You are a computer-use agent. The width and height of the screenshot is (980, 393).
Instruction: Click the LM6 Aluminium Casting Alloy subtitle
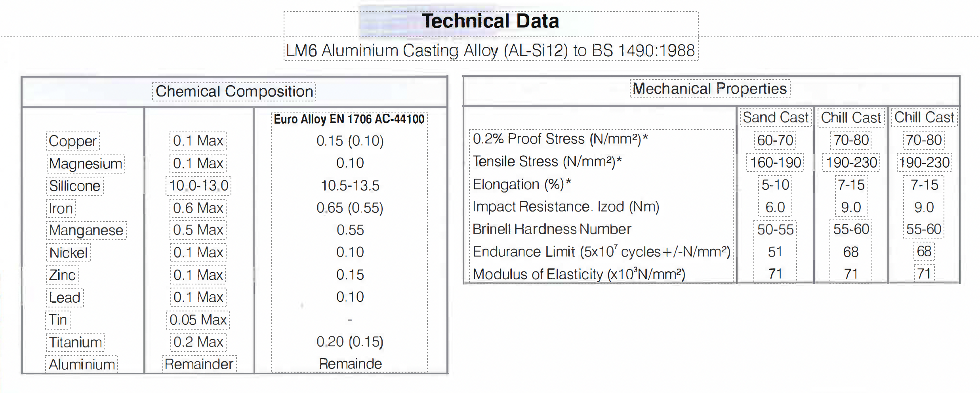click(490, 51)
